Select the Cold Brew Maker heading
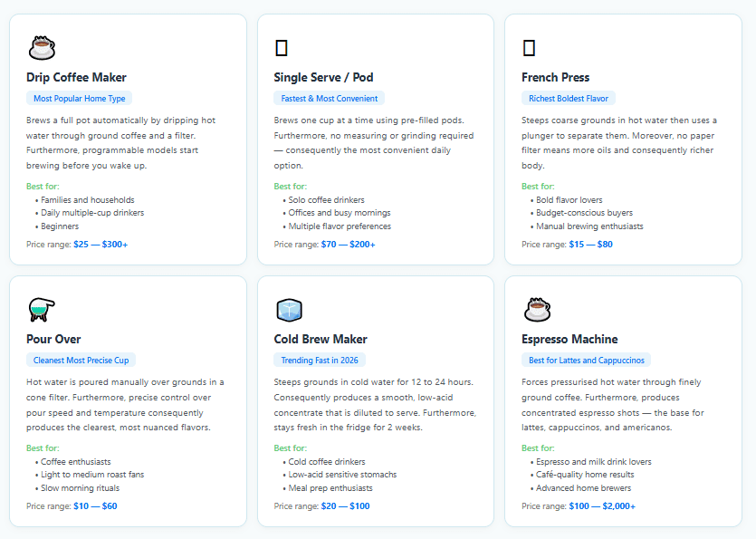Image resolution: width=756 pixels, height=539 pixels. click(321, 339)
